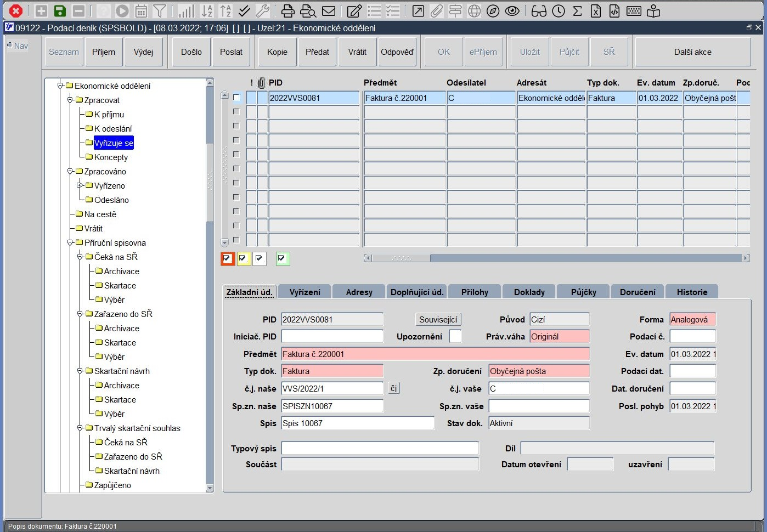This screenshot has height=532, width=767.
Task: Export to Excel file icon
Action: pyautogui.click(x=596, y=11)
